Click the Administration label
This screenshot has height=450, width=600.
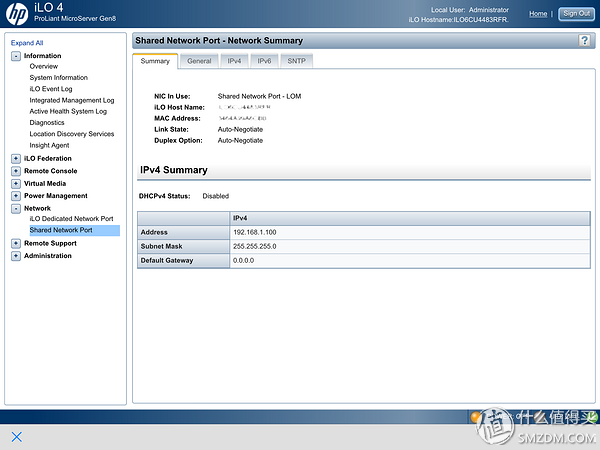click(x=47, y=256)
